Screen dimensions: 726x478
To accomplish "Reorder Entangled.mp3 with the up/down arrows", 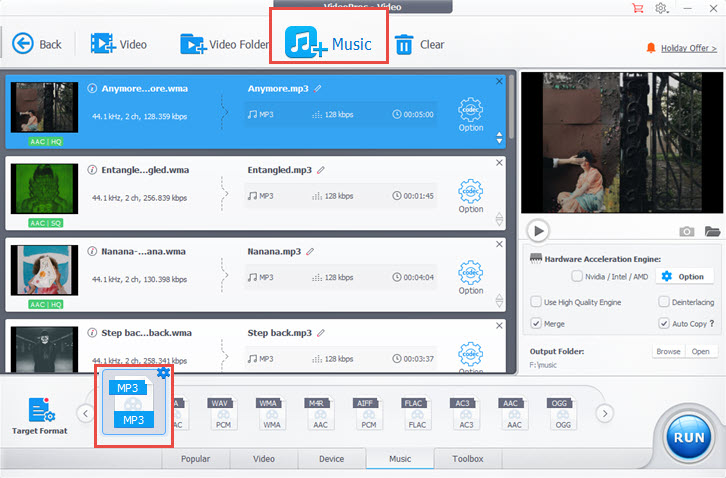I will [x=499, y=219].
